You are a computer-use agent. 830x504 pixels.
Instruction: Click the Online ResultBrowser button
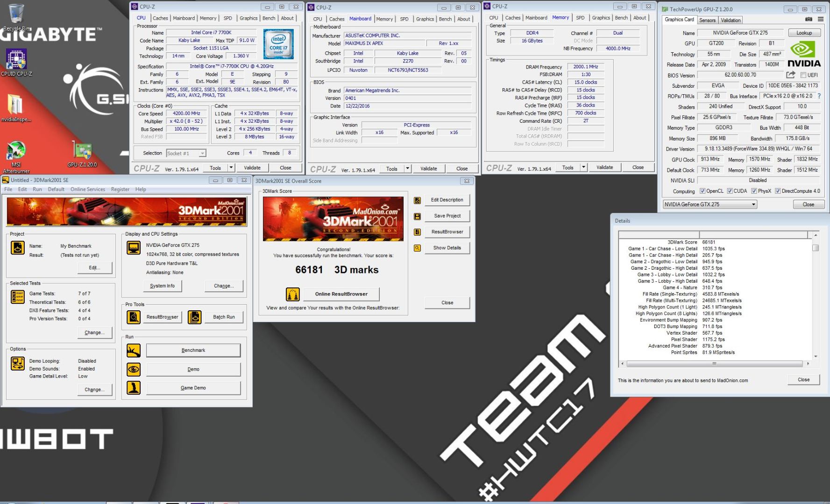pyautogui.click(x=341, y=294)
